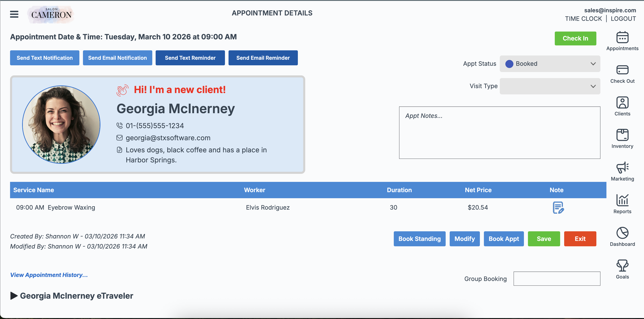Viewport: 644px width, 319px height.
Task: Open View Appointment History link
Action: pos(49,275)
